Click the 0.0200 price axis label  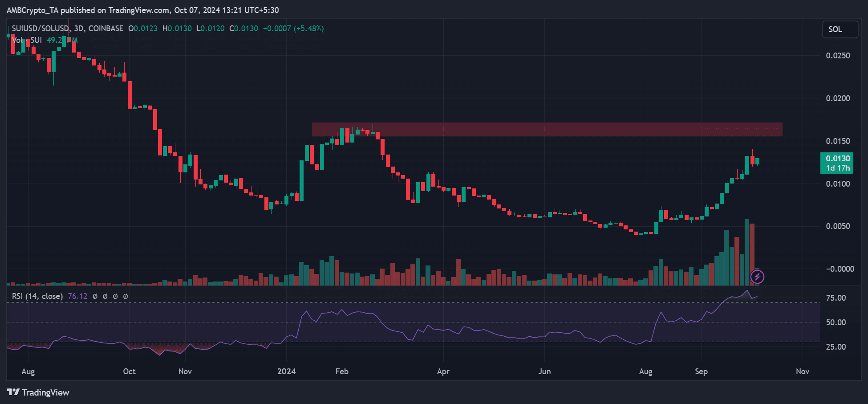point(838,98)
